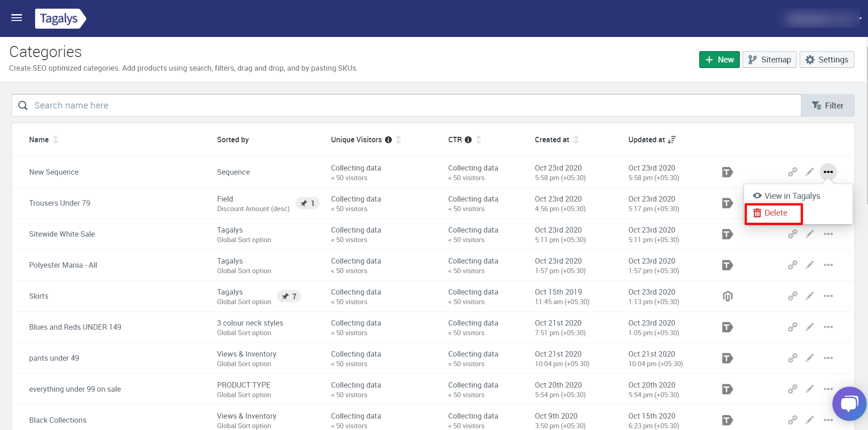The width and height of the screenshot is (868, 430).
Task: Link icon for Sitewide White Sale row
Action: [x=793, y=234]
